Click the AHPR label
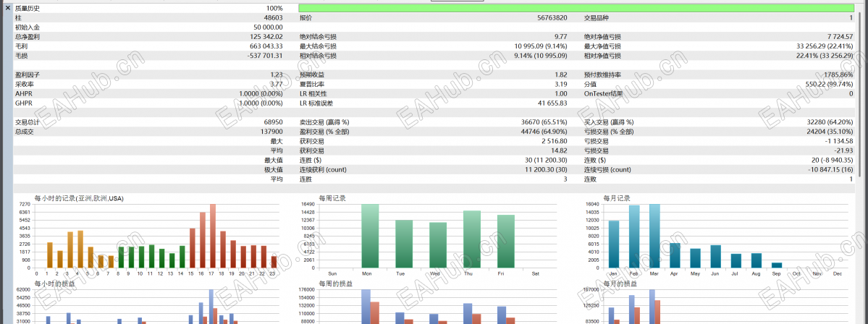Image resolution: width=868 pixels, height=324 pixels. pos(23,93)
